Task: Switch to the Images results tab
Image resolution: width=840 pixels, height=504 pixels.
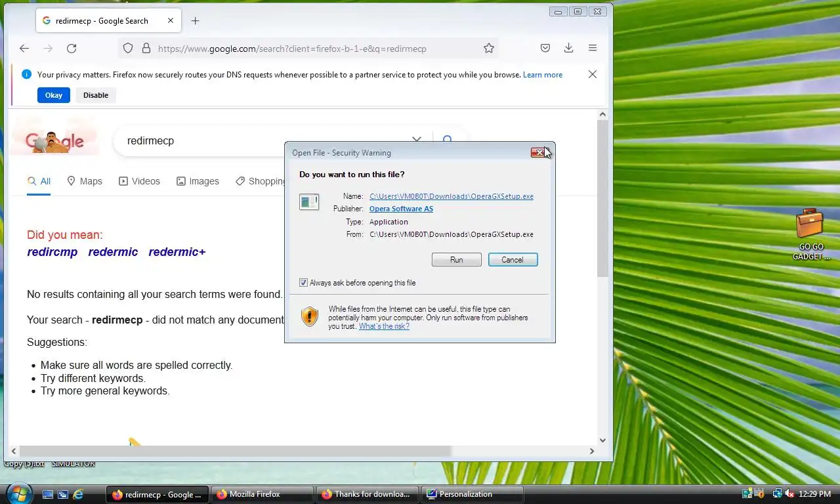Action: (x=198, y=181)
